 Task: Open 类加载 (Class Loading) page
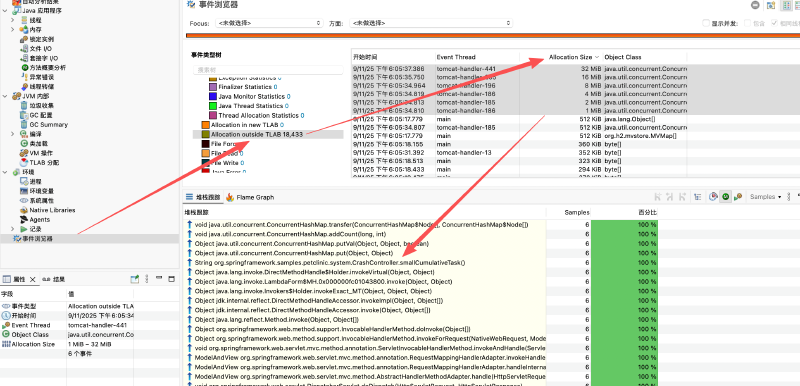[39, 144]
